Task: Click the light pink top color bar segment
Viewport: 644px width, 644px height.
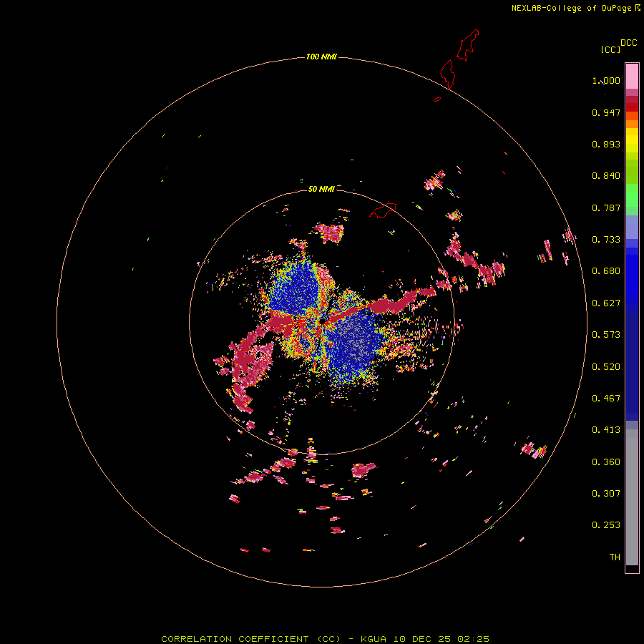Action: [x=632, y=77]
